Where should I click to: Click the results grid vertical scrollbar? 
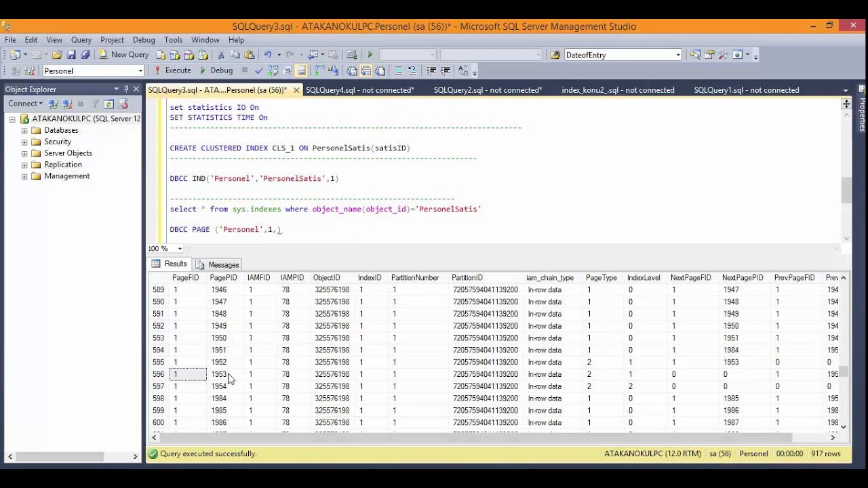(x=844, y=352)
